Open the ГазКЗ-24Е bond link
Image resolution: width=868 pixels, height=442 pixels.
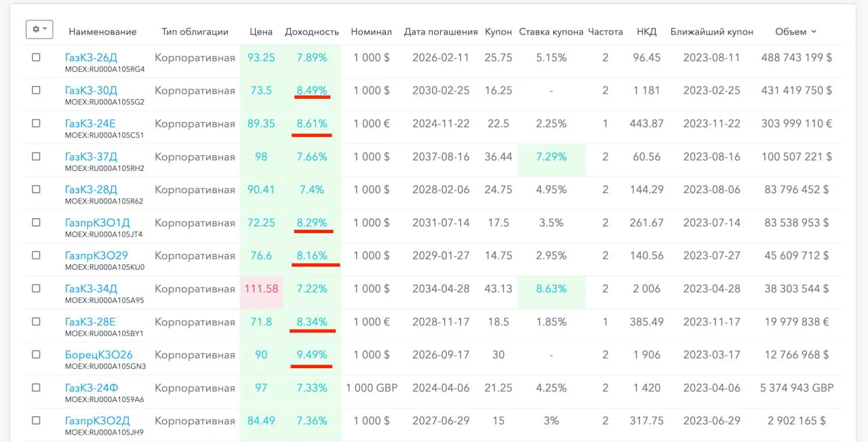click(90, 123)
